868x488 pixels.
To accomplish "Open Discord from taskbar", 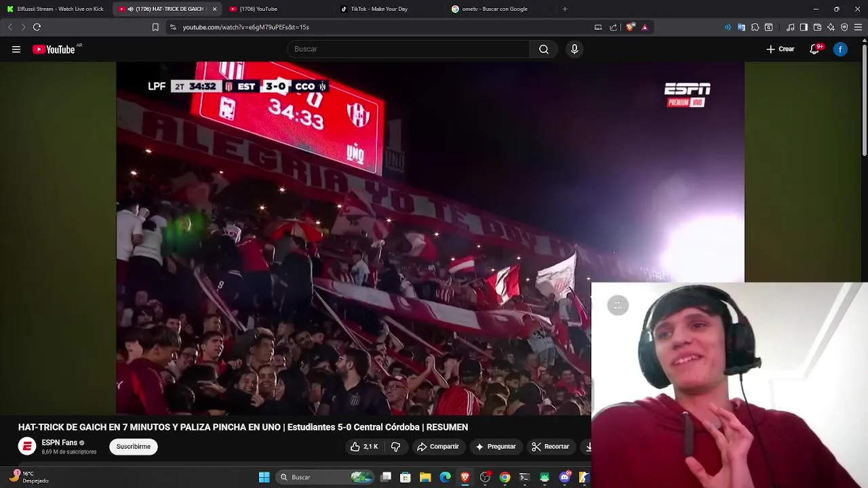I will pyautogui.click(x=565, y=477).
